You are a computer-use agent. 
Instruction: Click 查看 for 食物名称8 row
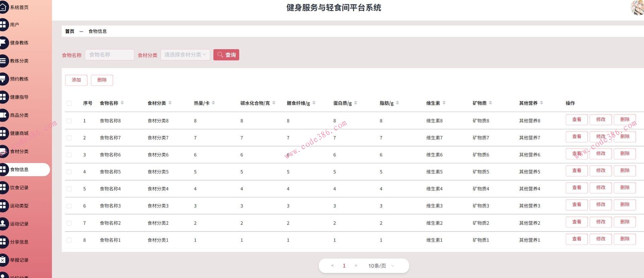[x=577, y=119]
